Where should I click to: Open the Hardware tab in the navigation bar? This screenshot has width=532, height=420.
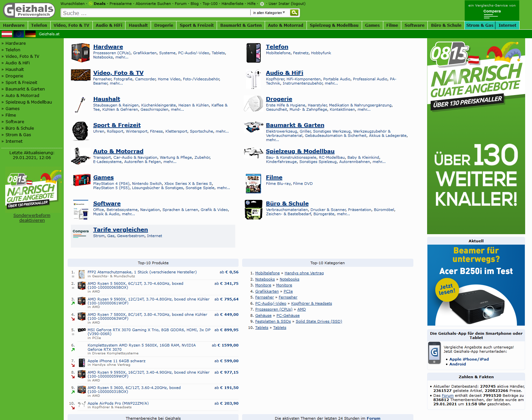click(x=14, y=25)
